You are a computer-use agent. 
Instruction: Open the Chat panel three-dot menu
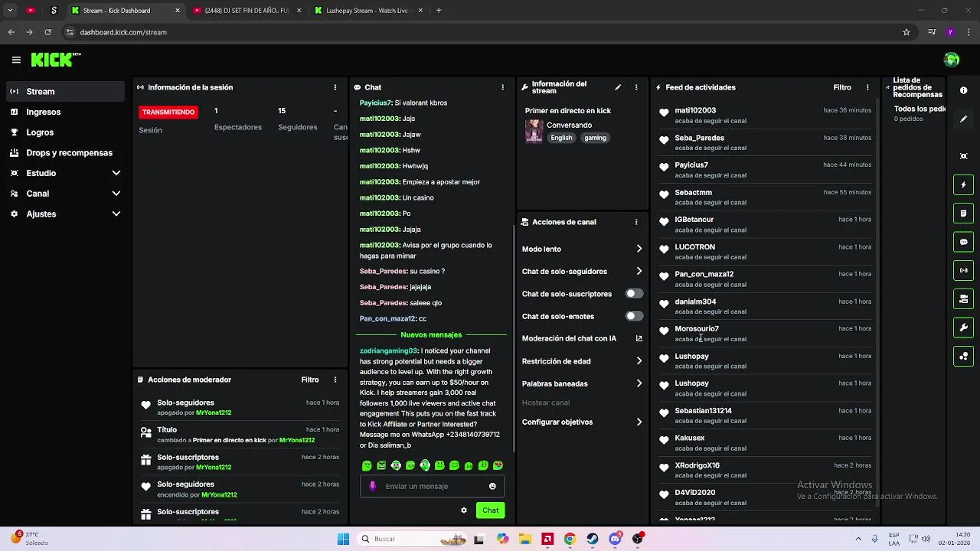point(502,87)
